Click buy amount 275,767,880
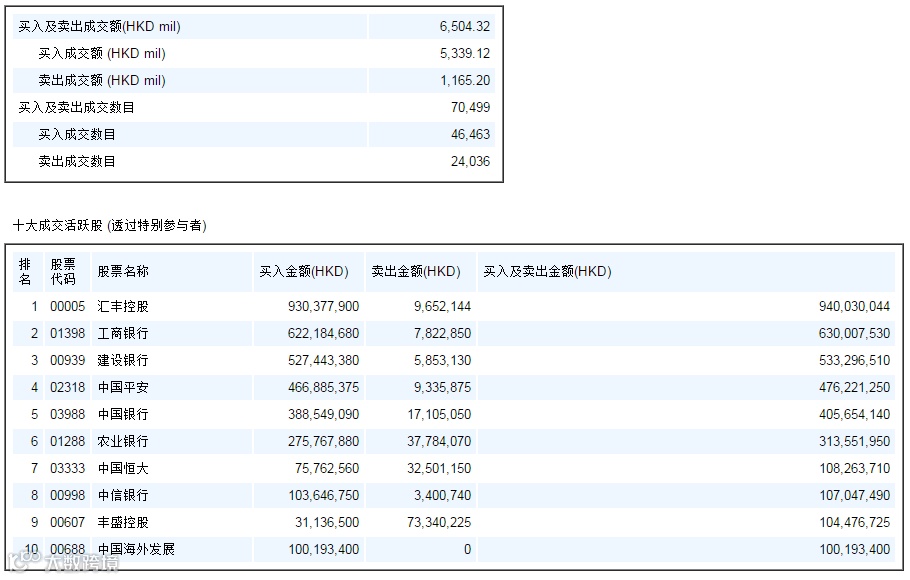This screenshot has height=580, width=910. (x=323, y=441)
